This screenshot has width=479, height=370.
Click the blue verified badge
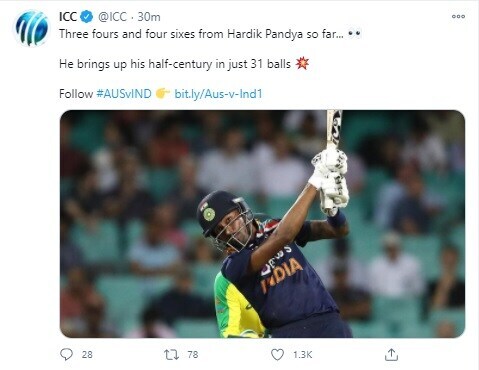87,17
